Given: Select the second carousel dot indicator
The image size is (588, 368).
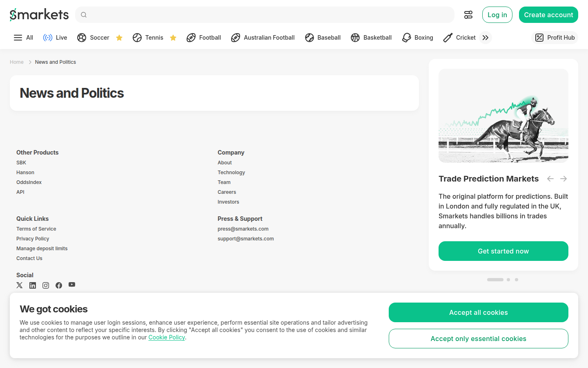Looking at the screenshot, I should pos(508,280).
